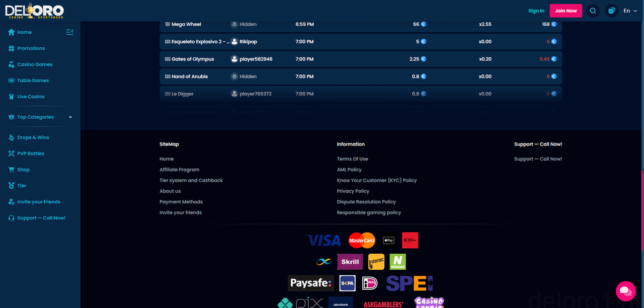644x308 pixels.
Task: Click footer SiteMap Home link
Action: pyautogui.click(x=167, y=159)
